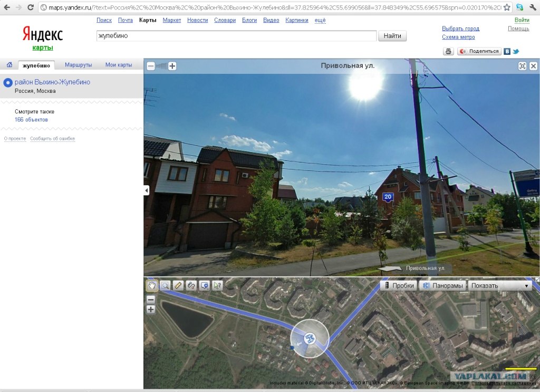Click the Пользовательское соглашение link

point(504,383)
